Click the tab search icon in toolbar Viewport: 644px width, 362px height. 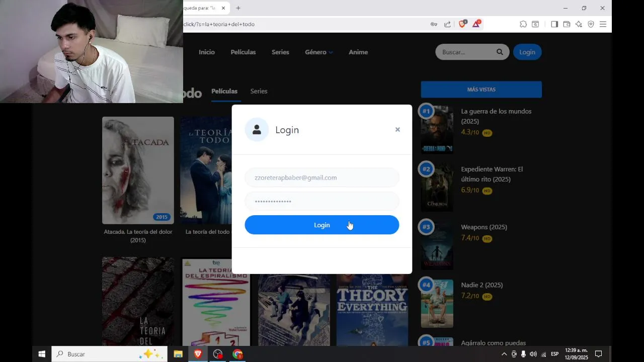click(x=535, y=24)
